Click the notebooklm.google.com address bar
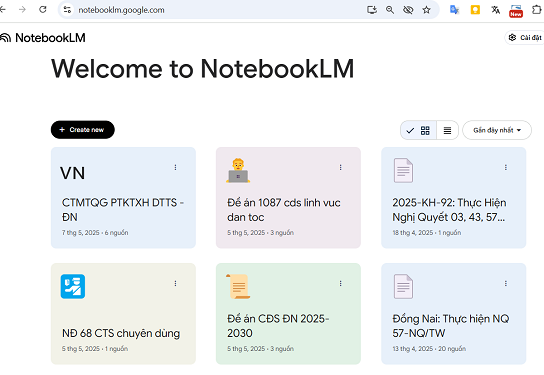This screenshot has height=375, width=544. pos(121,10)
